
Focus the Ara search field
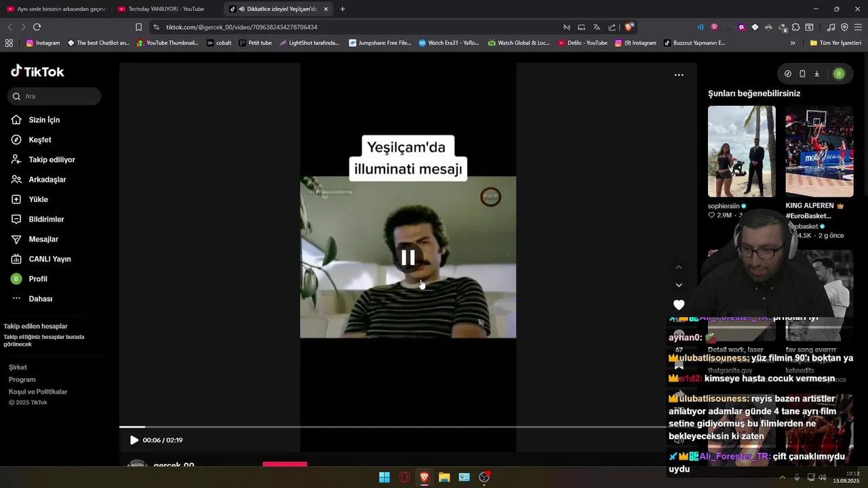(54, 96)
